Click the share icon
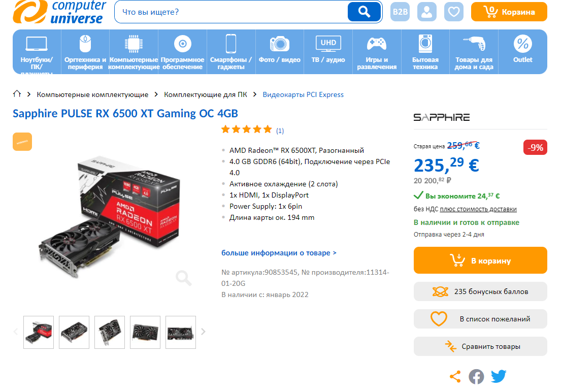The width and height of the screenshot is (562, 392). coord(455,377)
